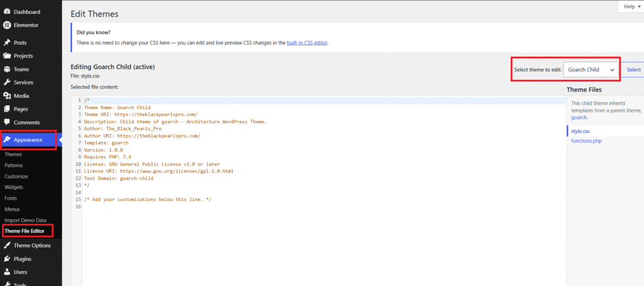
Task: Open the Patterns submenu item
Action: tap(14, 166)
